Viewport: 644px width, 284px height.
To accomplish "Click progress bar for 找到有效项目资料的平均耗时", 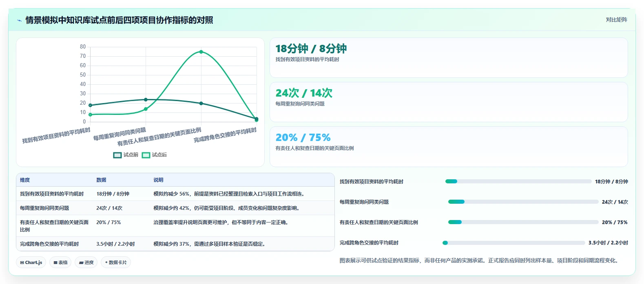I will click(x=518, y=181).
